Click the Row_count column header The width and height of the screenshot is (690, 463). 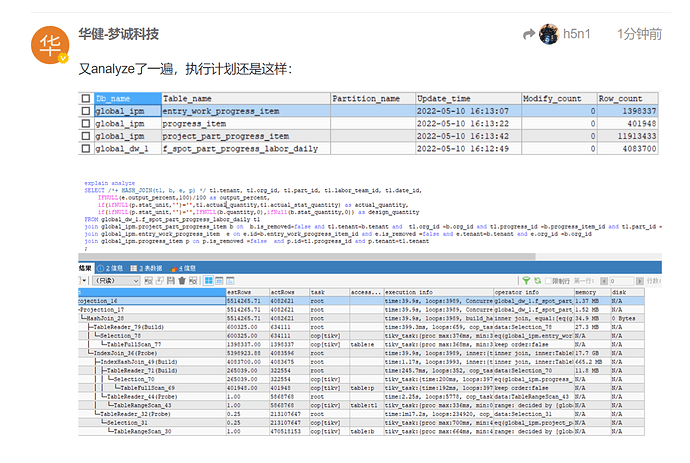[x=625, y=99]
